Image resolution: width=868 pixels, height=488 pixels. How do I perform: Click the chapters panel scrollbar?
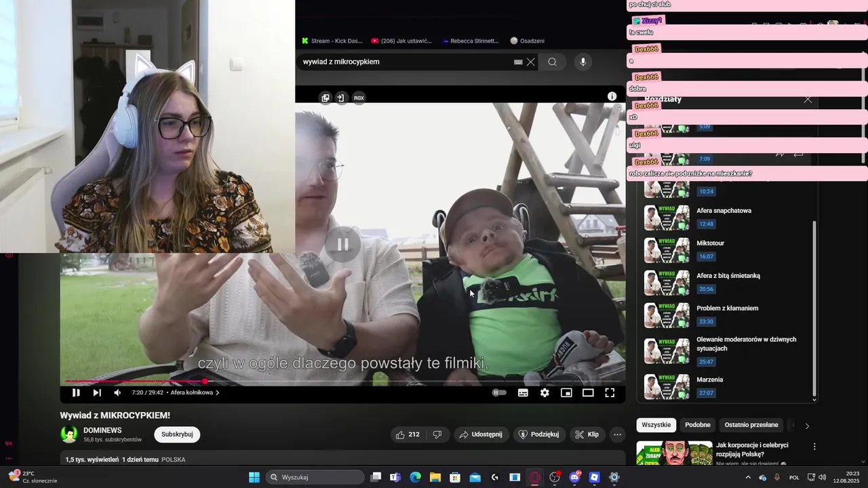pos(814,308)
